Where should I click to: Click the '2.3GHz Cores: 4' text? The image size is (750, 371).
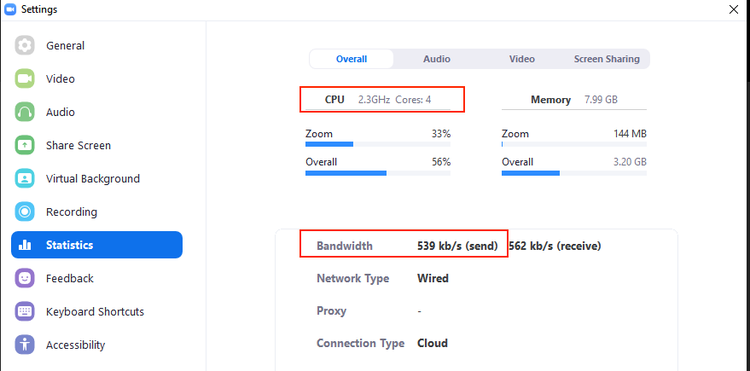pyautogui.click(x=395, y=99)
